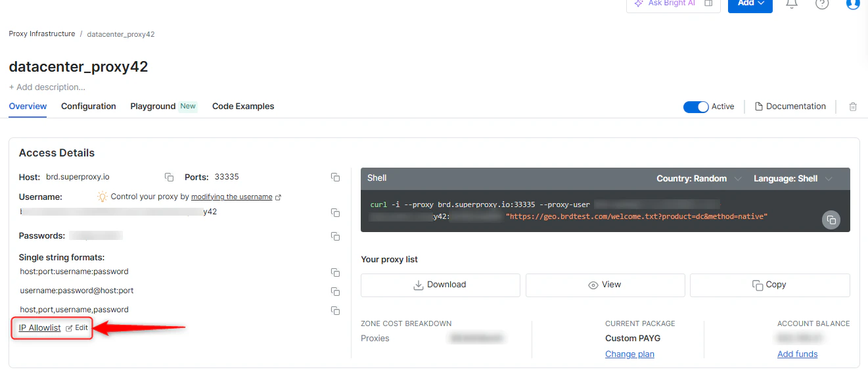
Task: Open the Add dropdown button
Action: (750, 4)
